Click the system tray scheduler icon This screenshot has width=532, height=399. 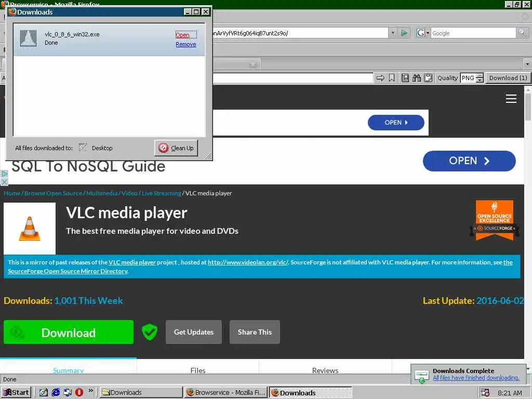(x=485, y=393)
